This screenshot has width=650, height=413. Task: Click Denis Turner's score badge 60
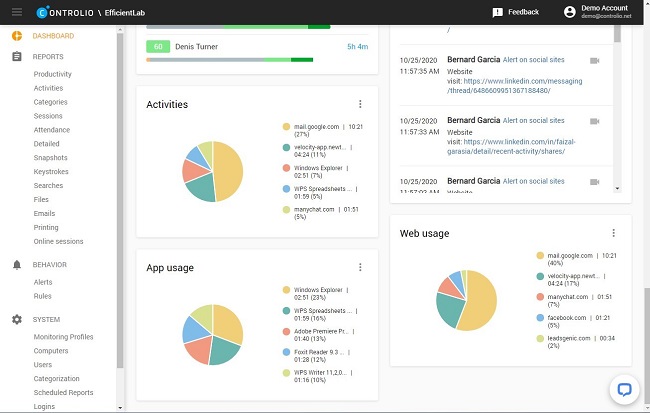click(x=158, y=46)
